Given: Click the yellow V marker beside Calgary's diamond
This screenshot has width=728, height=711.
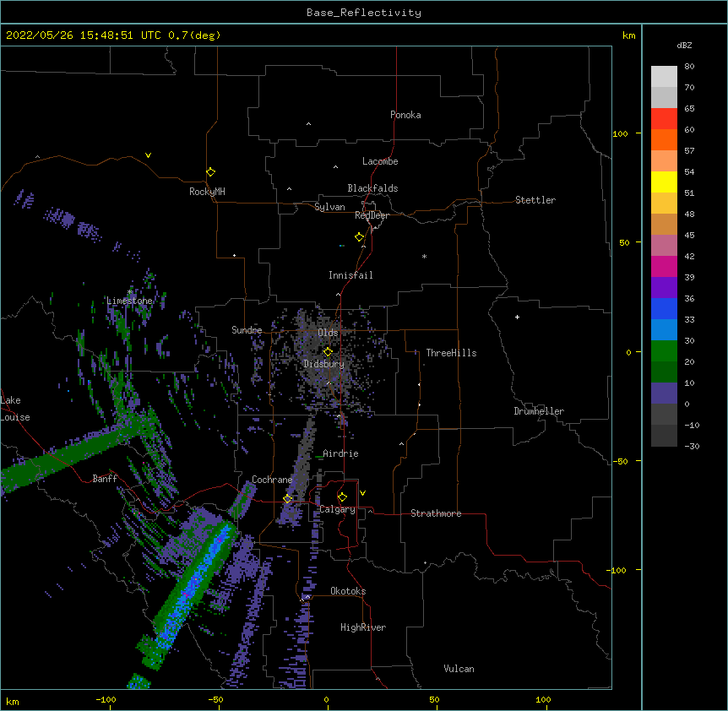Looking at the screenshot, I should (362, 493).
